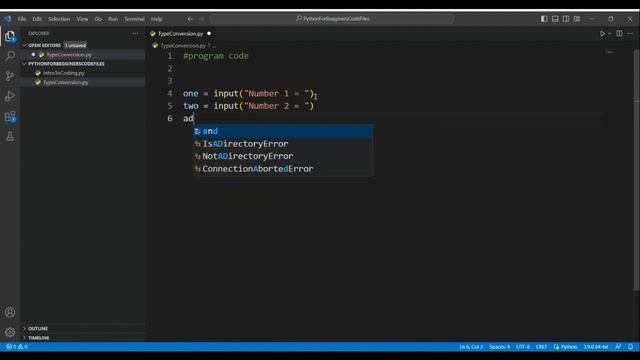Click the '#program code' comment on line 1

(x=216, y=56)
